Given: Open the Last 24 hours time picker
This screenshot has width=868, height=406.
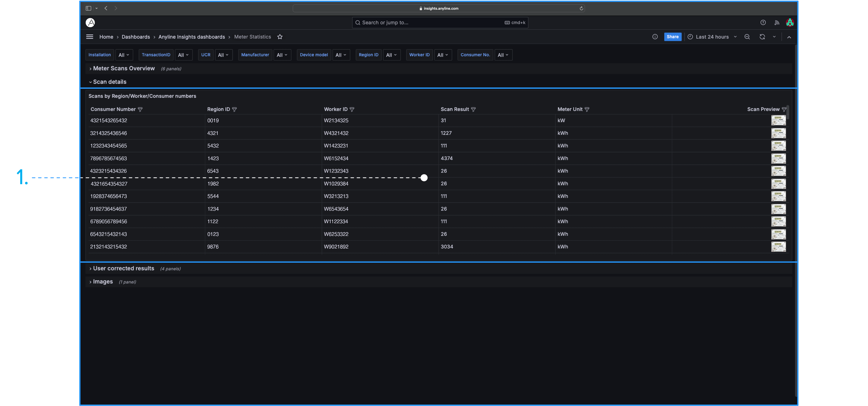Looking at the screenshot, I should 712,37.
